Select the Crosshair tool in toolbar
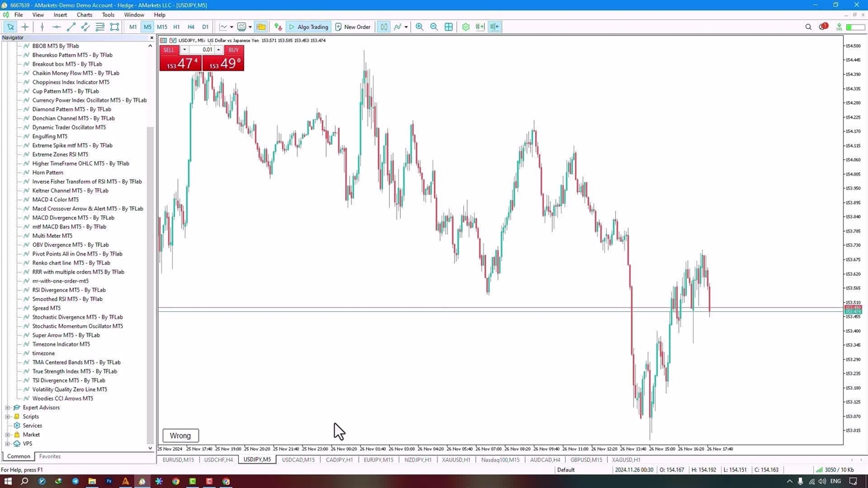This screenshot has width=868, height=488. pos(25,27)
